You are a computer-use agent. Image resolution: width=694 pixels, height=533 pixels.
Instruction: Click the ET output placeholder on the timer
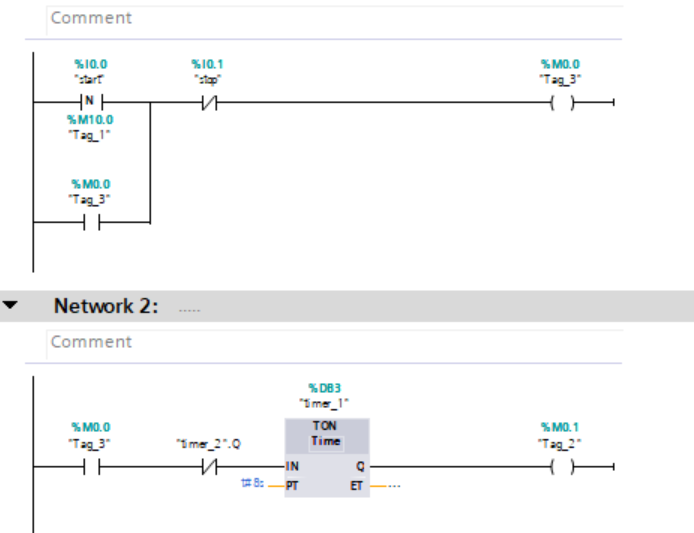[392, 486]
